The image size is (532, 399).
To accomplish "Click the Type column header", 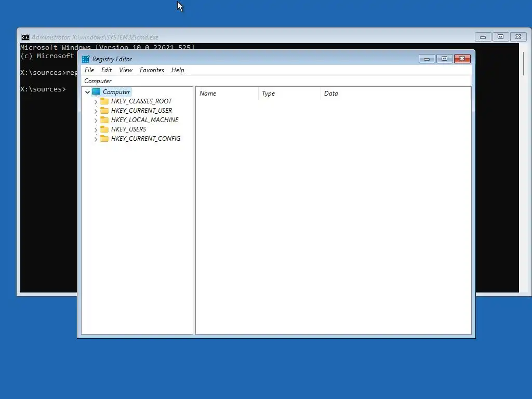I will [x=289, y=94].
